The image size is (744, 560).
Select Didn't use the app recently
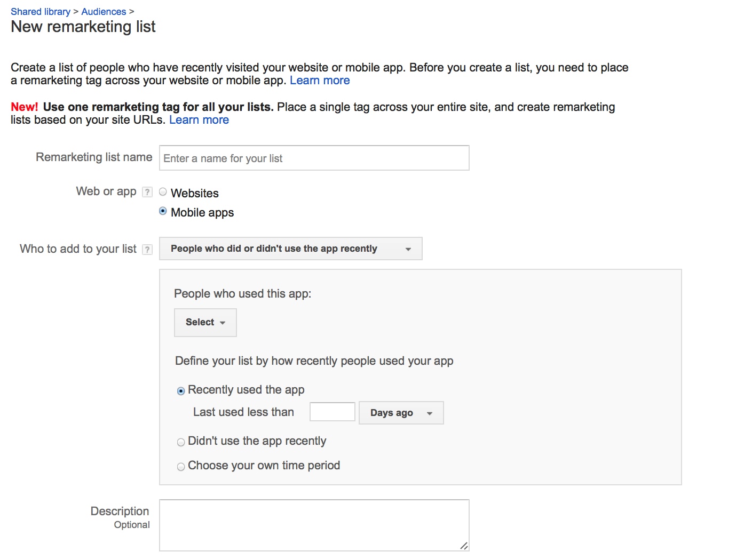[x=181, y=442]
